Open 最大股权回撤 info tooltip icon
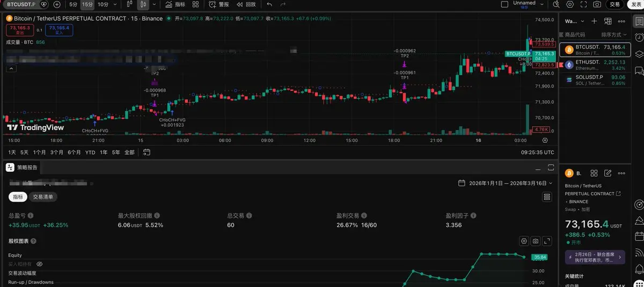Image resolution: width=644 pixels, height=287 pixels. pyautogui.click(x=157, y=215)
